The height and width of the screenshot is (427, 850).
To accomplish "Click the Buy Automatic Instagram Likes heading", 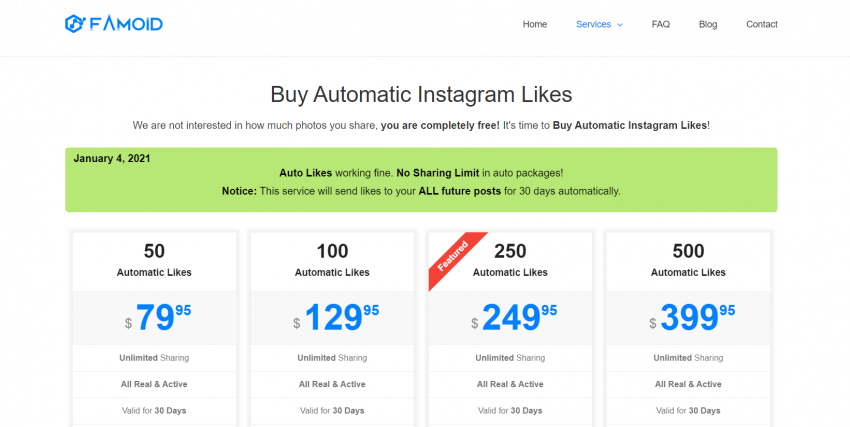I will coord(421,95).
